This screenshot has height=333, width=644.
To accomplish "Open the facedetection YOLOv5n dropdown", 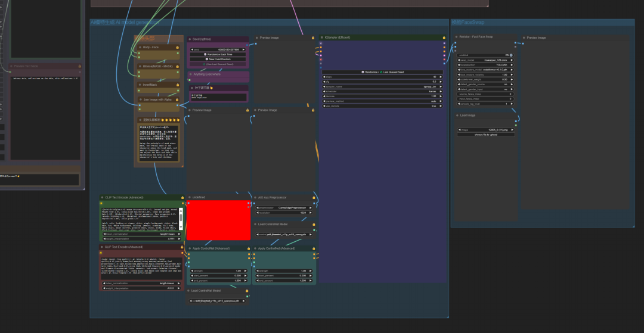I will (485, 65).
